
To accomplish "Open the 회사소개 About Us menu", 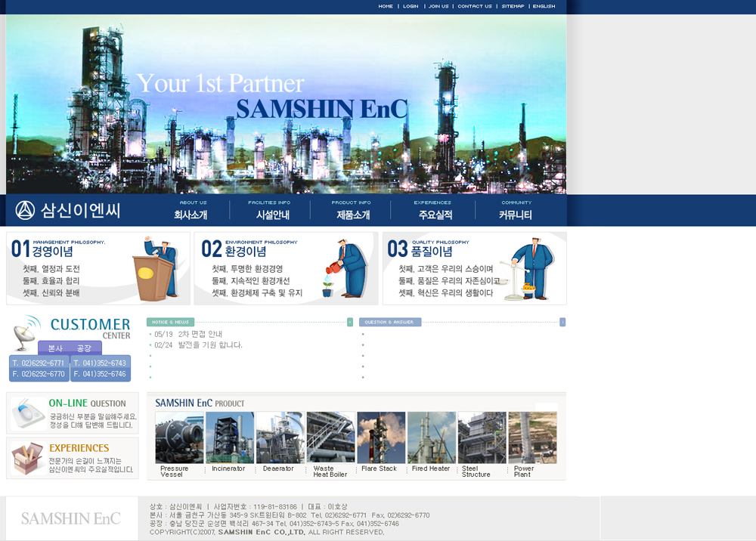I will click(x=191, y=215).
